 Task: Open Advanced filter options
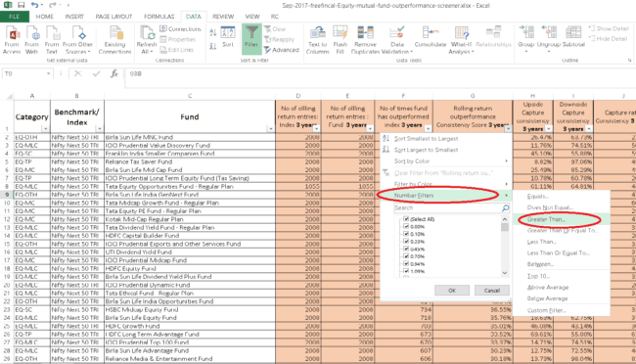(x=282, y=50)
